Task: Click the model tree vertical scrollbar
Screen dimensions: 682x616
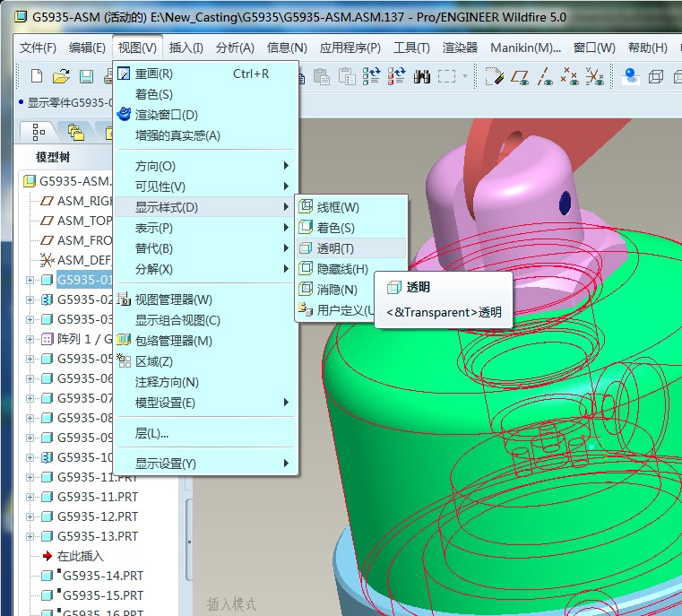Action: click(189, 540)
